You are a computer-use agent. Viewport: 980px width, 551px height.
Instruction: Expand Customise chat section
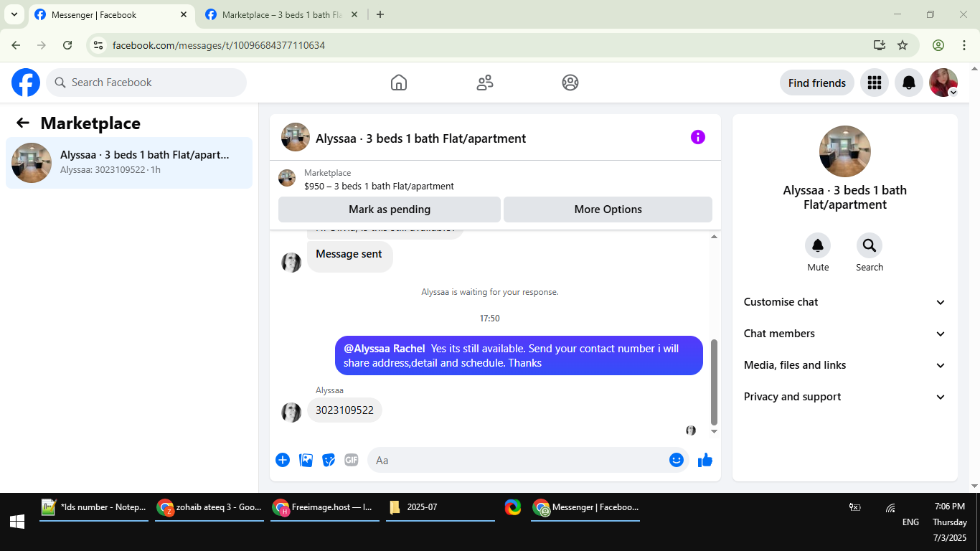(x=844, y=302)
